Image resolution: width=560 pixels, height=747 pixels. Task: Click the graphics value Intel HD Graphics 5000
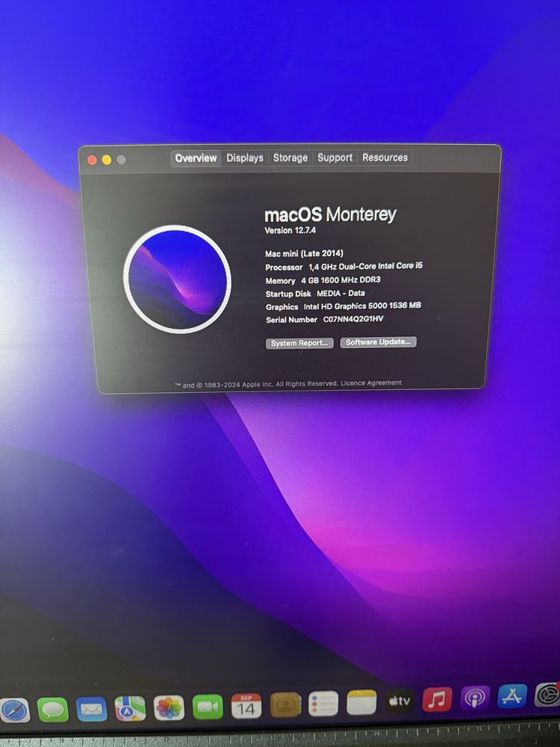[x=362, y=306]
